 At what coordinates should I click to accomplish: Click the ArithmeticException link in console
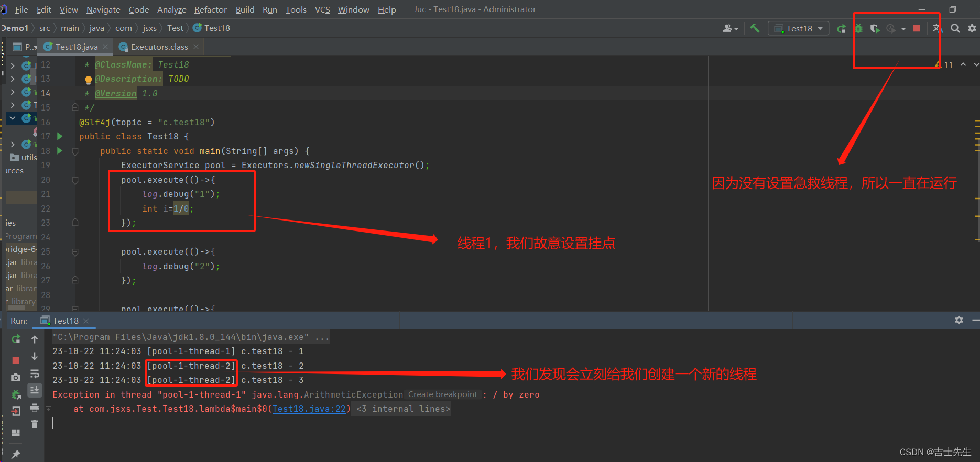coord(353,394)
